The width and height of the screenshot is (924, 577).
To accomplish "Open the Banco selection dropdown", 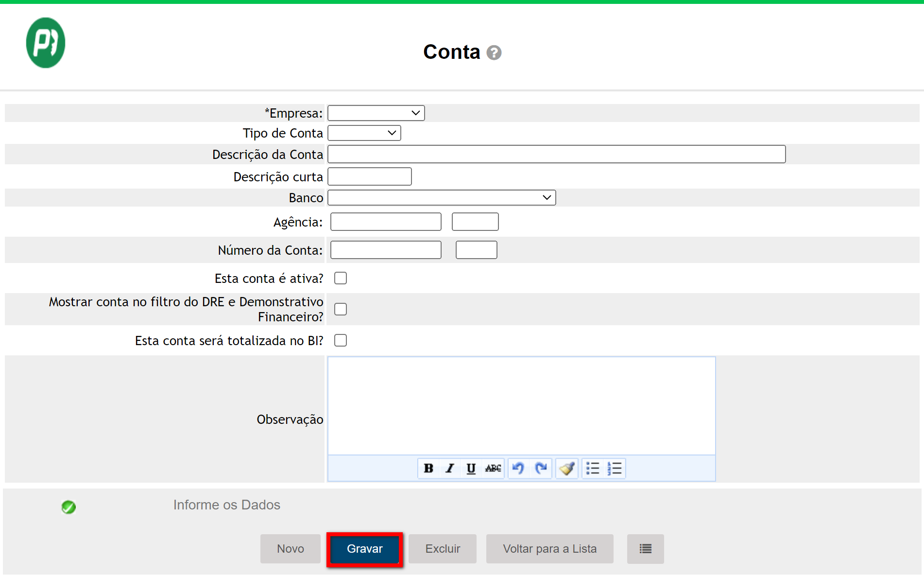I will 441,197.
